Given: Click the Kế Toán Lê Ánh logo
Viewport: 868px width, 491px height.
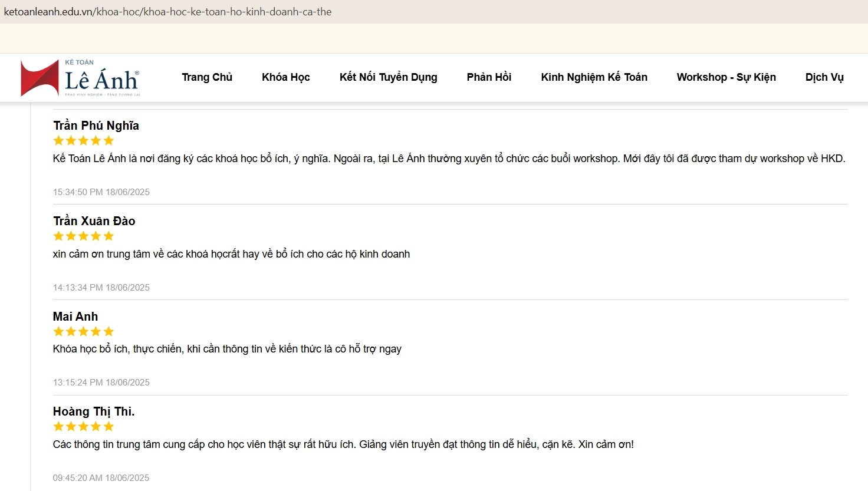Looking at the screenshot, I should pos(80,78).
